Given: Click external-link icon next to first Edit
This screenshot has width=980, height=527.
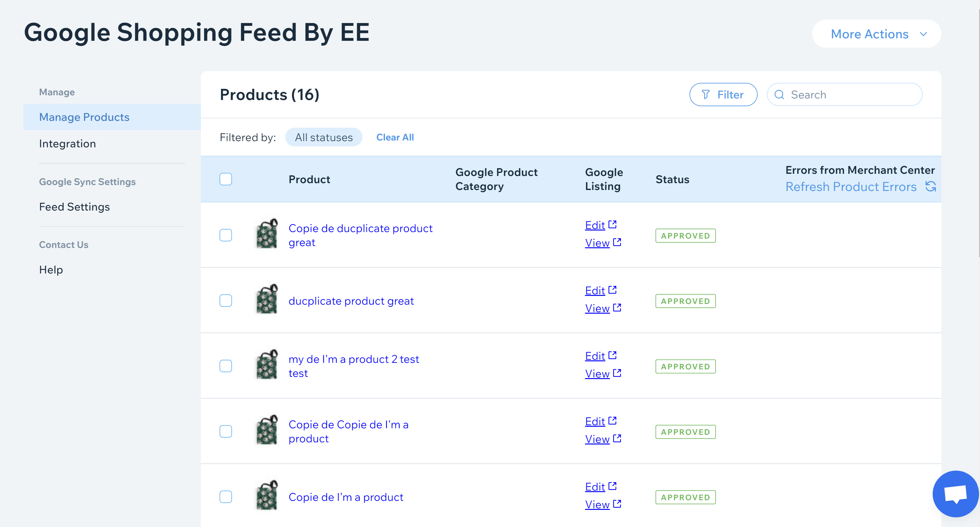Looking at the screenshot, I should (612, 224).
